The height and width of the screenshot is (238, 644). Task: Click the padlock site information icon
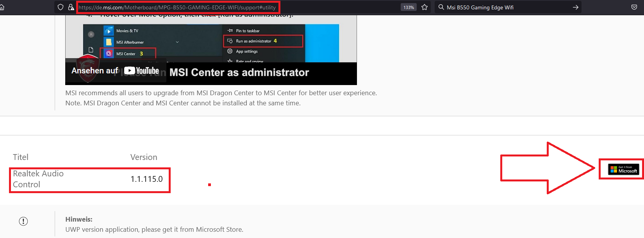click(x=71, y=7)
